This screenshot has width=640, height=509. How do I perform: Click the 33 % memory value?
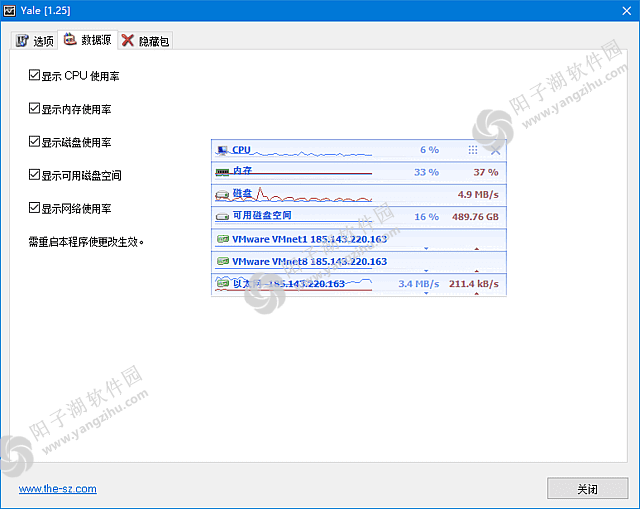pos(426,172)
